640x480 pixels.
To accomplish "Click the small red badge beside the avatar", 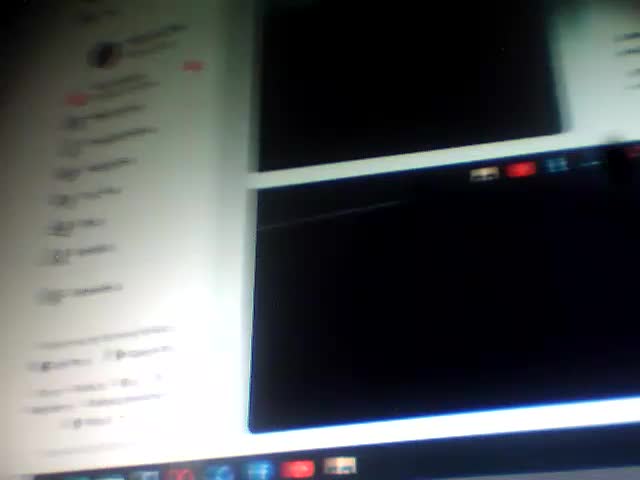I will (192, 67).
